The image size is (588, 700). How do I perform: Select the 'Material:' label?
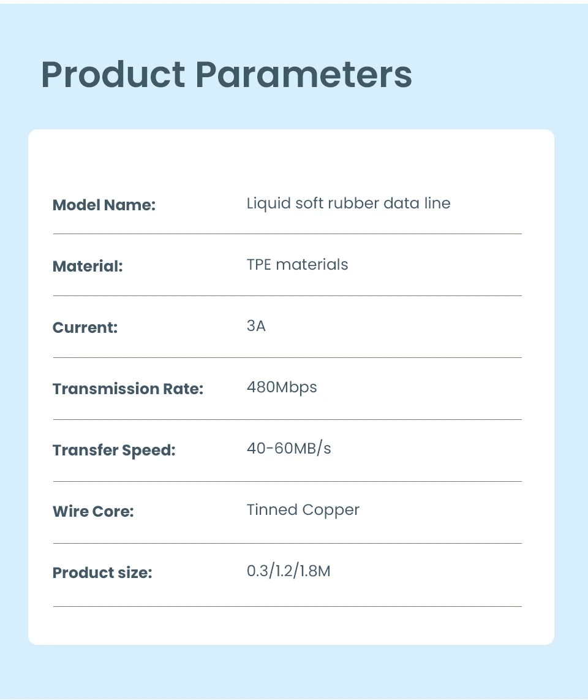tap(88, 266)
